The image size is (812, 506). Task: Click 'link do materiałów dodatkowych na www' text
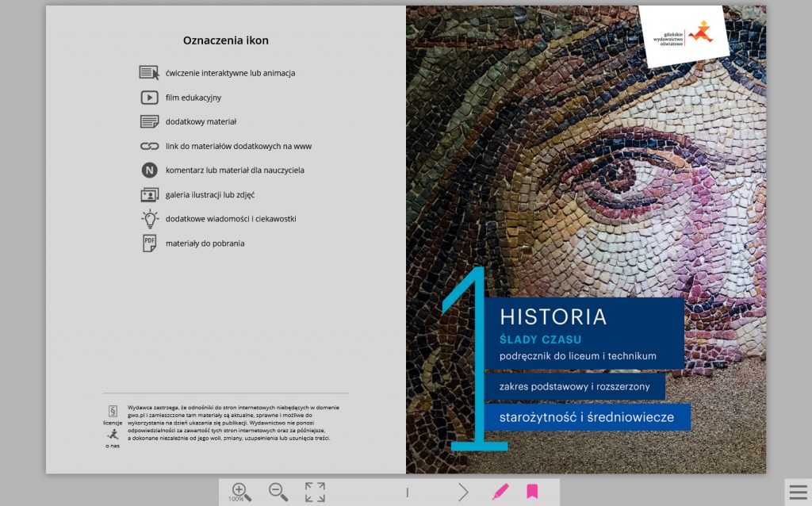238,146
